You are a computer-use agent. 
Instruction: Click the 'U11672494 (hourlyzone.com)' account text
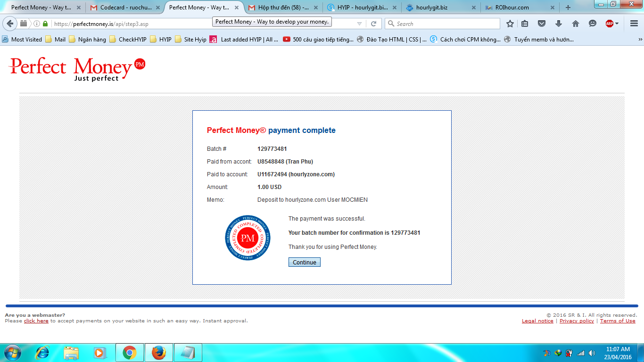point(296,174)
